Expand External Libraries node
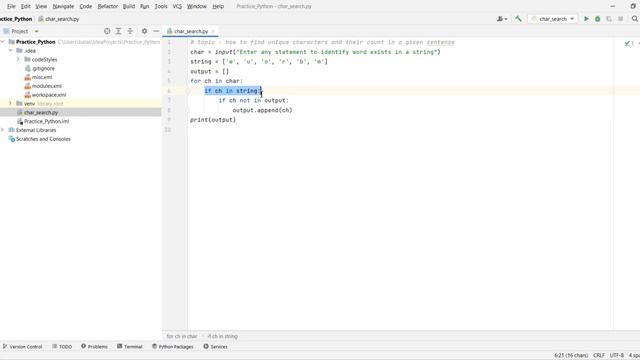The image size is (640, 360). 3,130
